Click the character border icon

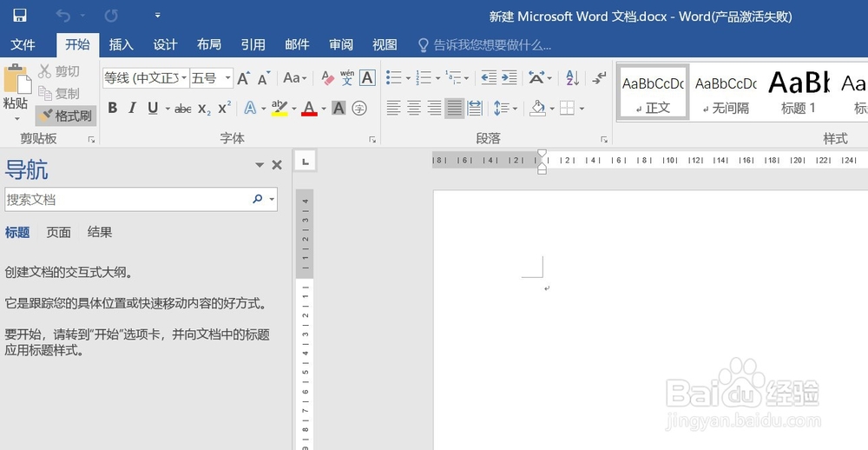click(x=367, y=78)
